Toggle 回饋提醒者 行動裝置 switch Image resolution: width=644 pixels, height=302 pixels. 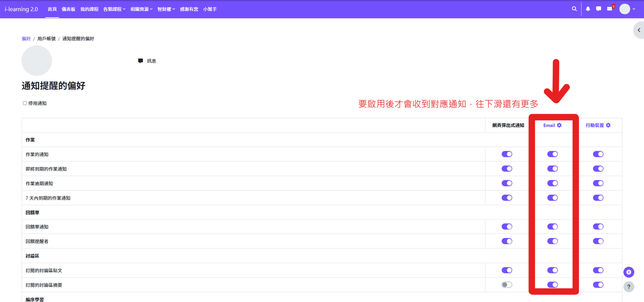pos(598,241)
